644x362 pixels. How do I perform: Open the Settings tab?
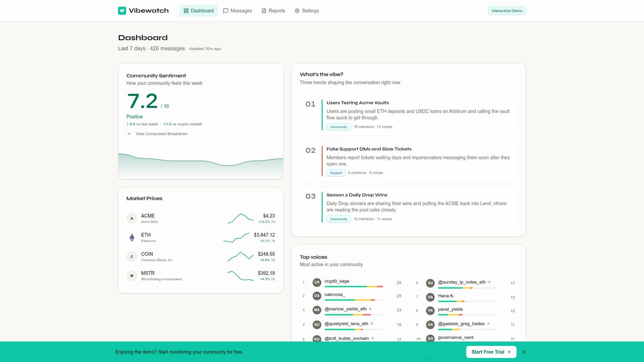(307, 11)
